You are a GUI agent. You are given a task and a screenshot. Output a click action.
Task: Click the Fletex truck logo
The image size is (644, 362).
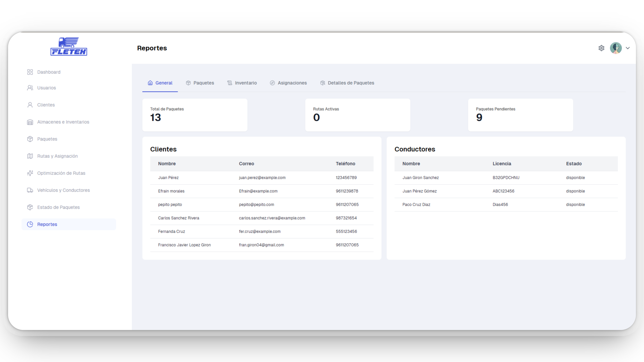tap(69, 46)
